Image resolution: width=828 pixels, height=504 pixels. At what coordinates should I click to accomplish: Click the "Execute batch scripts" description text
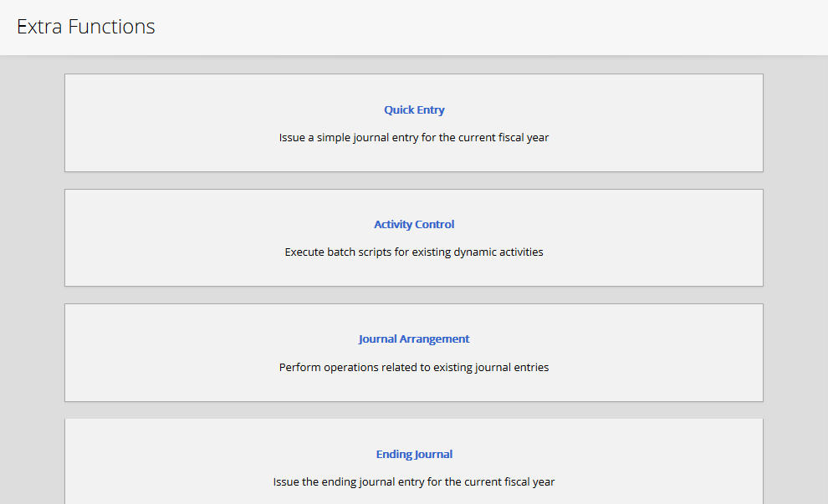(x=414, y=252)
